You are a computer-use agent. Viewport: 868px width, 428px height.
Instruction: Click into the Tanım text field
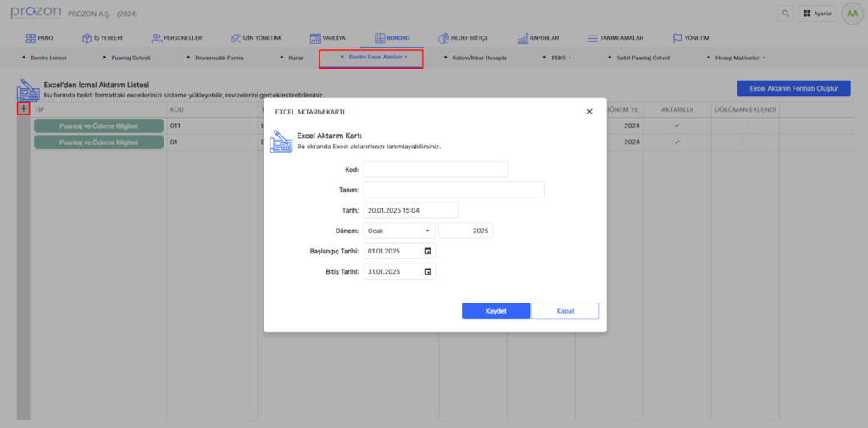click(x=453, y=190)
